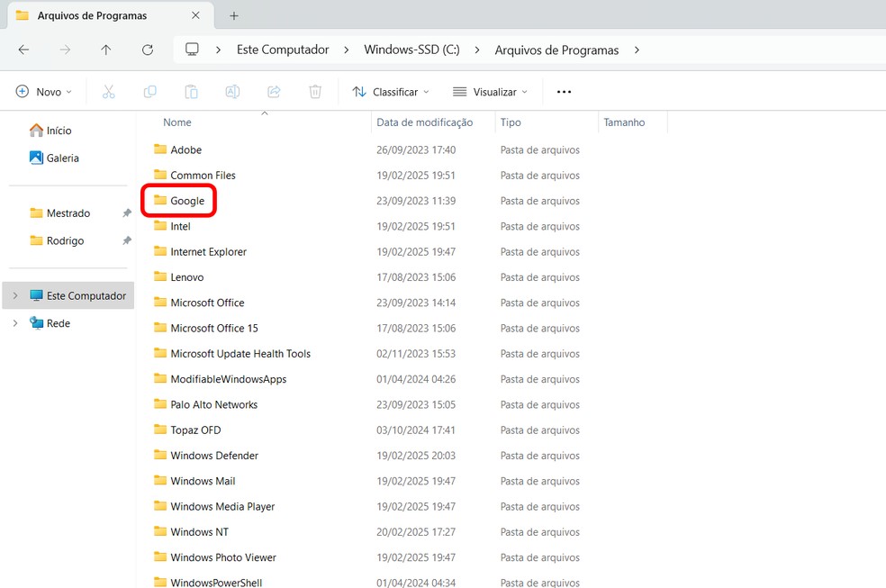886x588 pixels.
Task: Click date 20/02/2025 17:27 of Windows NT
Action: coord(416,531)
